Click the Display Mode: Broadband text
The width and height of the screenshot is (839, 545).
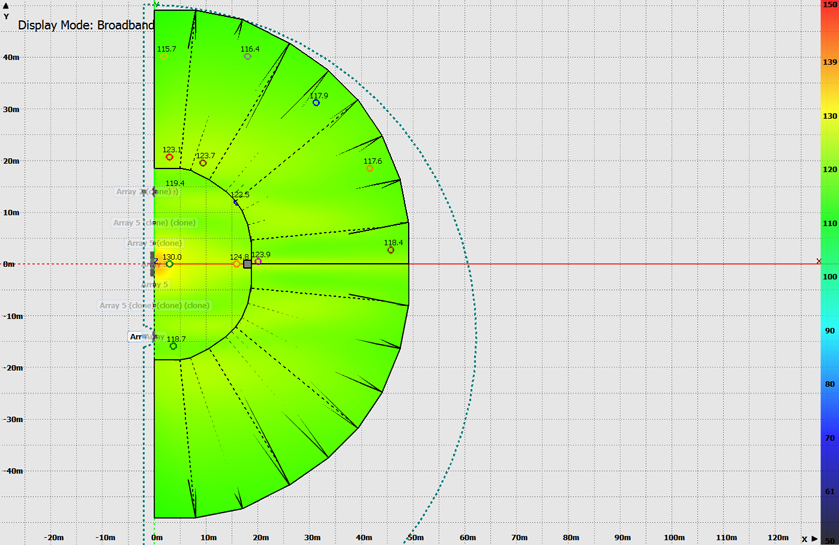click(86, 25)
